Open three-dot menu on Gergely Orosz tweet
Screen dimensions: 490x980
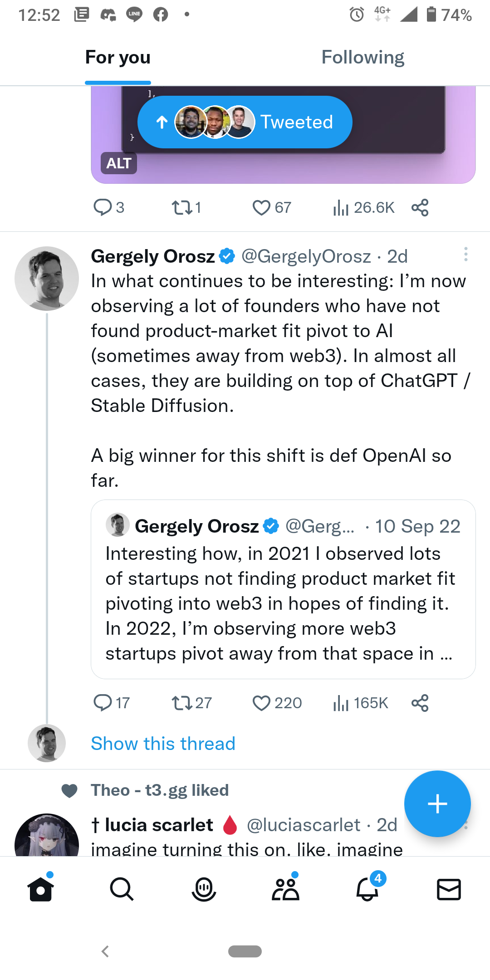tap(465, 254)
